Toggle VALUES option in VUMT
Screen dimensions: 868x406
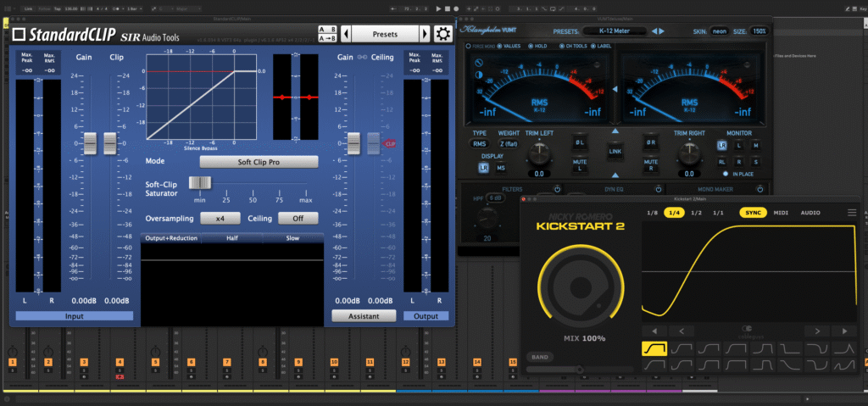coord(500,46)
